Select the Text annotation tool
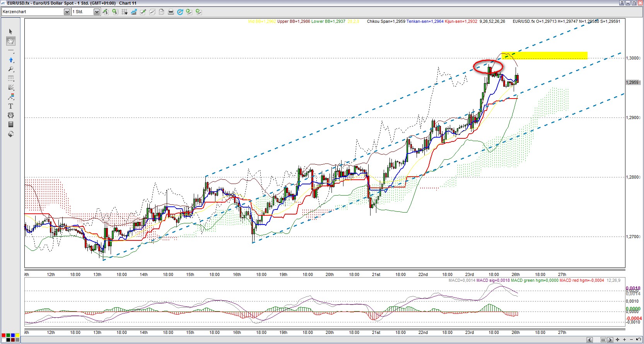This screenshot has width=644, height=344. point(10,106)
